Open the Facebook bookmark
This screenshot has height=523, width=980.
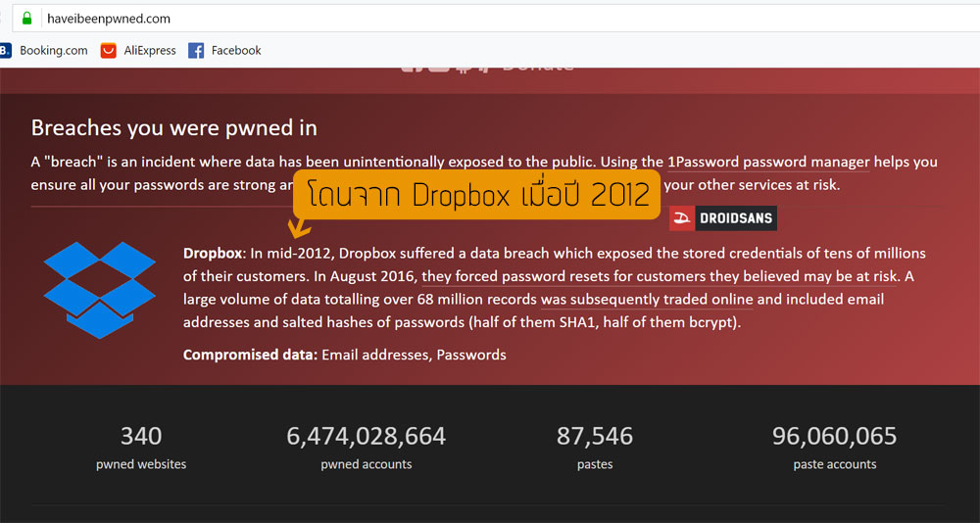tap(225, 51)
